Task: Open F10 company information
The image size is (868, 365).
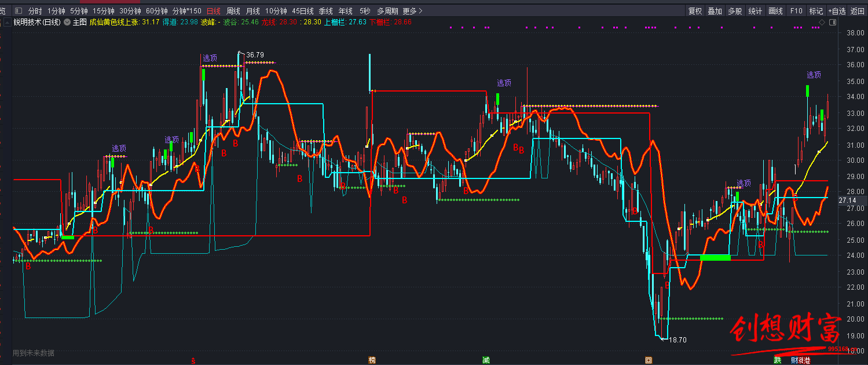Action: pos(796,11)
